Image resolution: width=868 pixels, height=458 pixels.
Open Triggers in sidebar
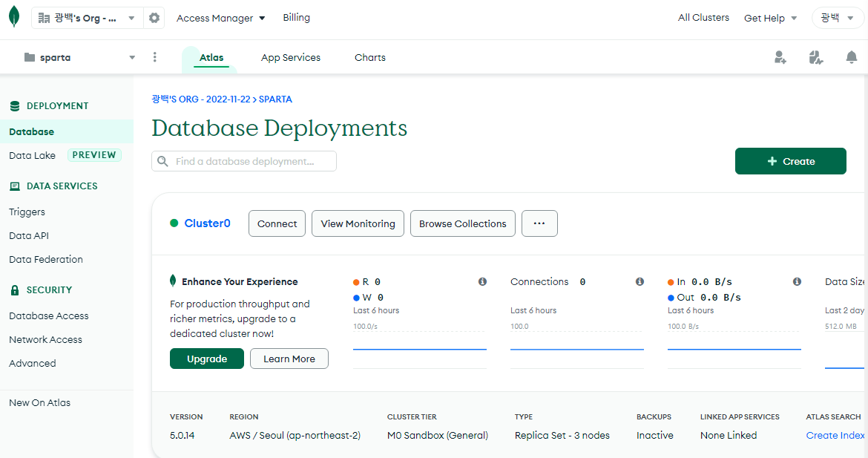click(27, 212)
